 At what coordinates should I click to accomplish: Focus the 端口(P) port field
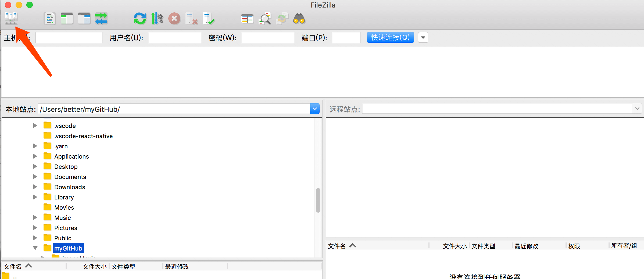(346, 38)
